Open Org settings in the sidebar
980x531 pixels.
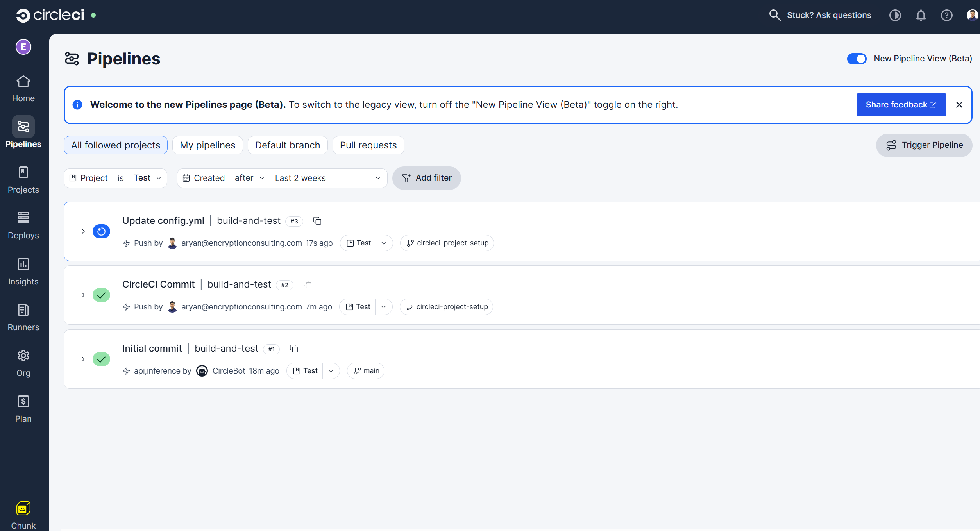coord(23,363)
